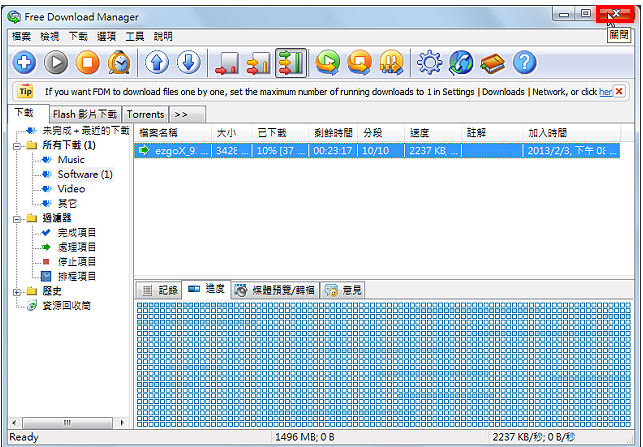
Task: Switch to the 意見 tab
Action: tap(343, 290)
